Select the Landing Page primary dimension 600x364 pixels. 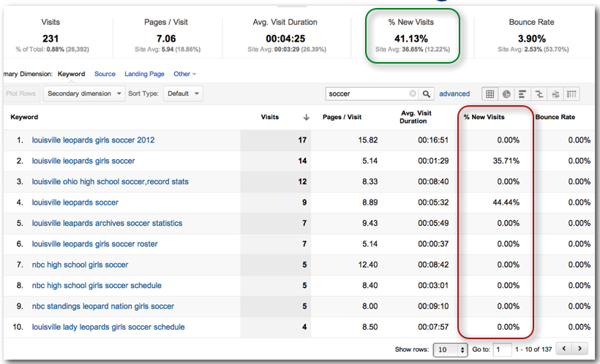coord(144,74)
